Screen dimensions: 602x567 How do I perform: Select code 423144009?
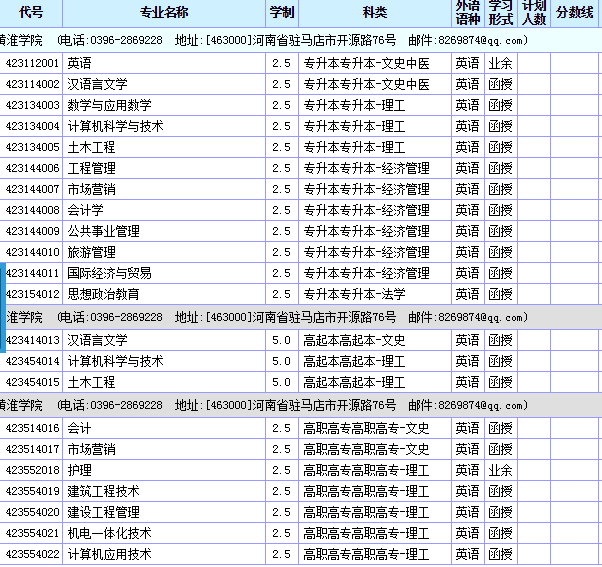[x=33, y=231]
